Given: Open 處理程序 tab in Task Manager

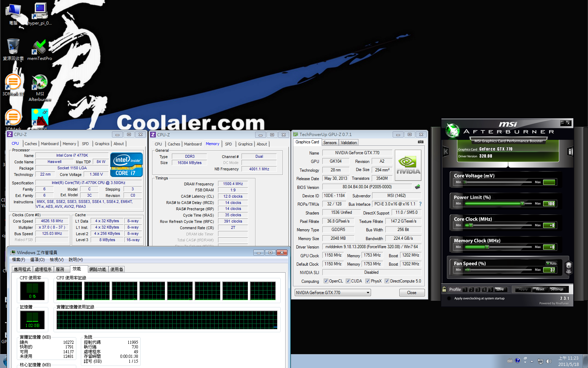Looking at the screenshot, I should click(x=43, y=270).
